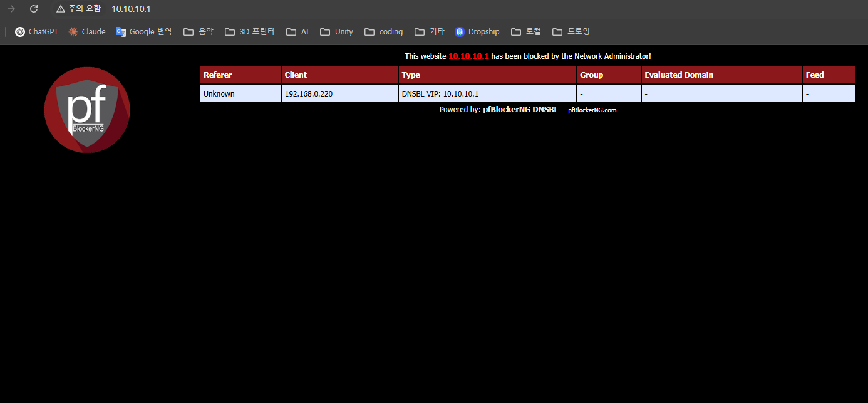Click the forward navigation arrow
Image resolution: width=868 pixels, height=403 pixels.
11,9
